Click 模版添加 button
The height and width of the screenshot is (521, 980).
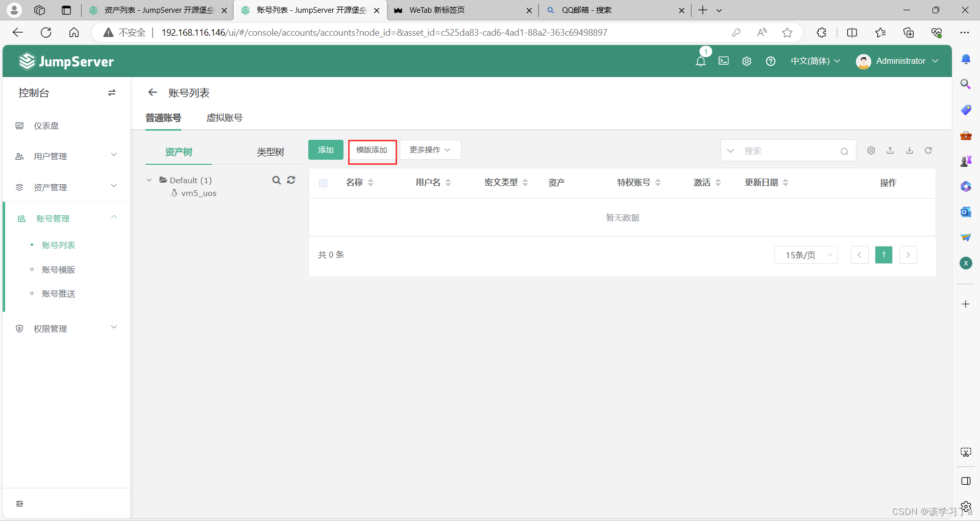(x=372, y=150)
